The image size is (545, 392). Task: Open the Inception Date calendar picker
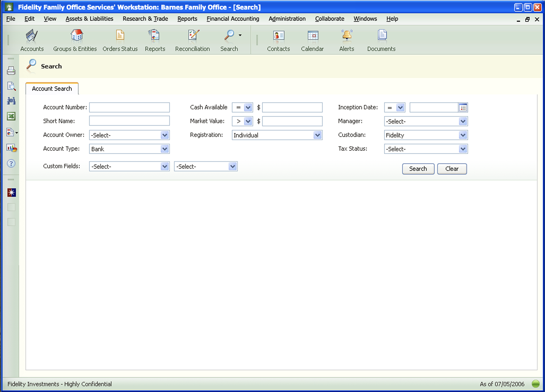463,108
